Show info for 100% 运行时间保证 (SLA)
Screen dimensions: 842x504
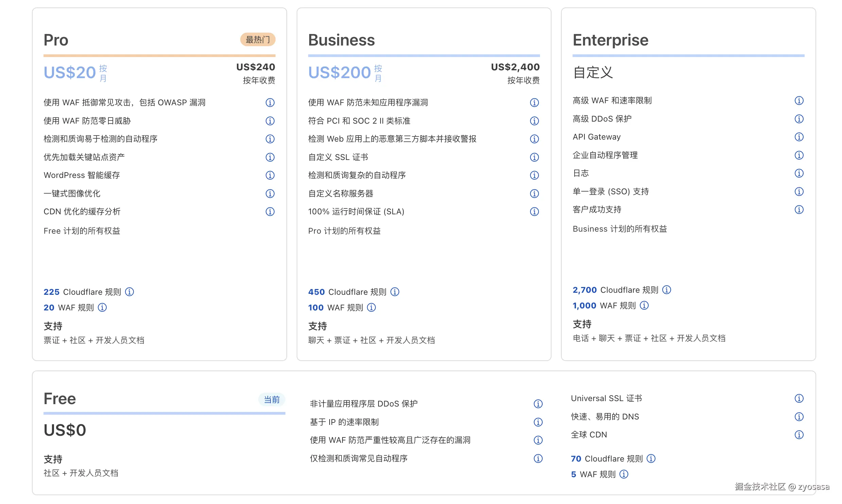click(x=534, y=212)
